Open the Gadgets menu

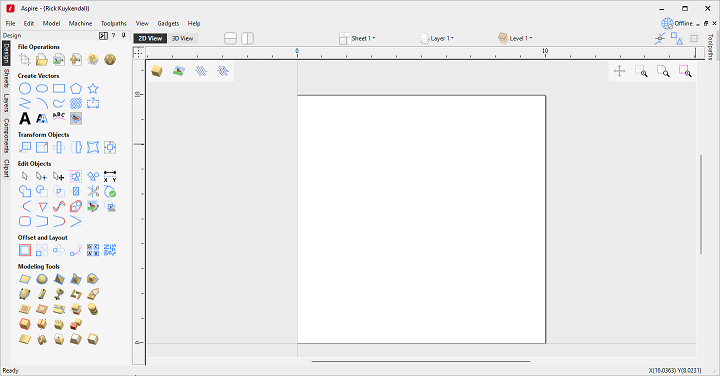168,23
